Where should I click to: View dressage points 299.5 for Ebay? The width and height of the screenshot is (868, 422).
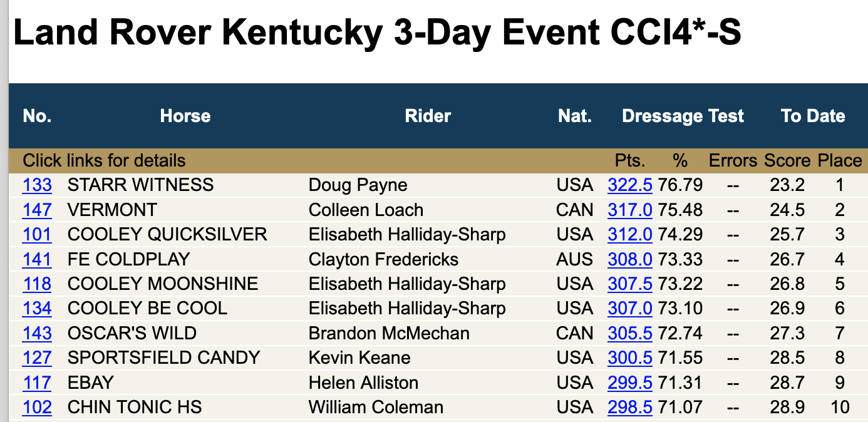(x=630, y=383)
